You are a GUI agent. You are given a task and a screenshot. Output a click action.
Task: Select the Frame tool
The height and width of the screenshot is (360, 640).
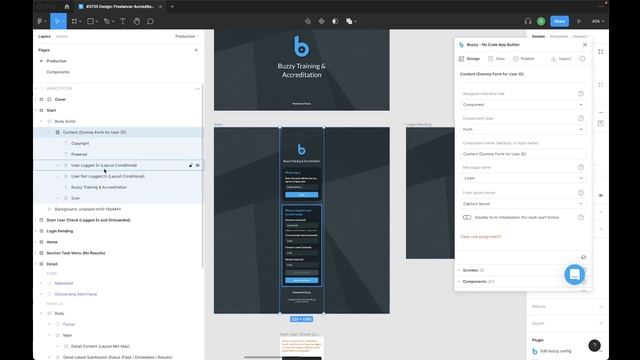click(x=74, y=21)
